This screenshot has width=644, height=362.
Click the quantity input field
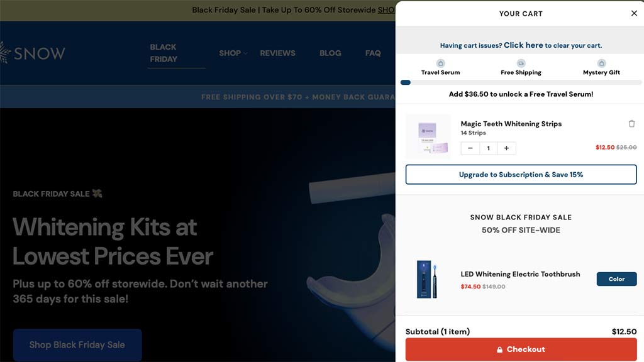pos(488,148)
